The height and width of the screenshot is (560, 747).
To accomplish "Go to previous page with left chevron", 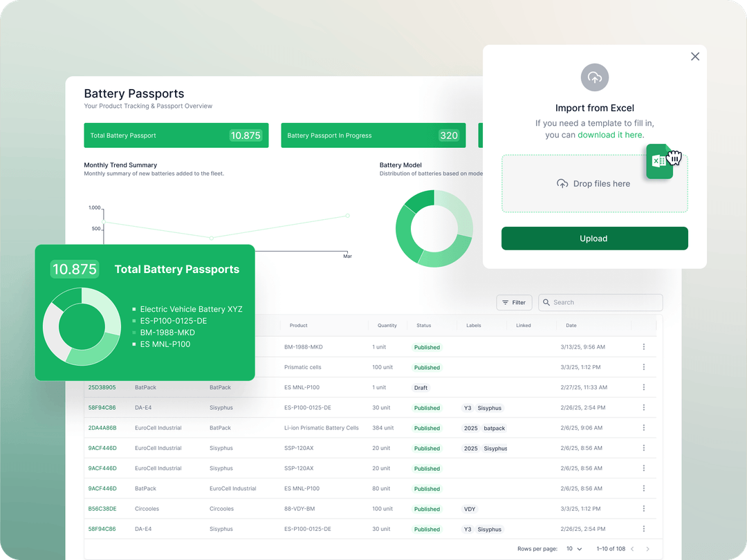I will pos(633,548).
